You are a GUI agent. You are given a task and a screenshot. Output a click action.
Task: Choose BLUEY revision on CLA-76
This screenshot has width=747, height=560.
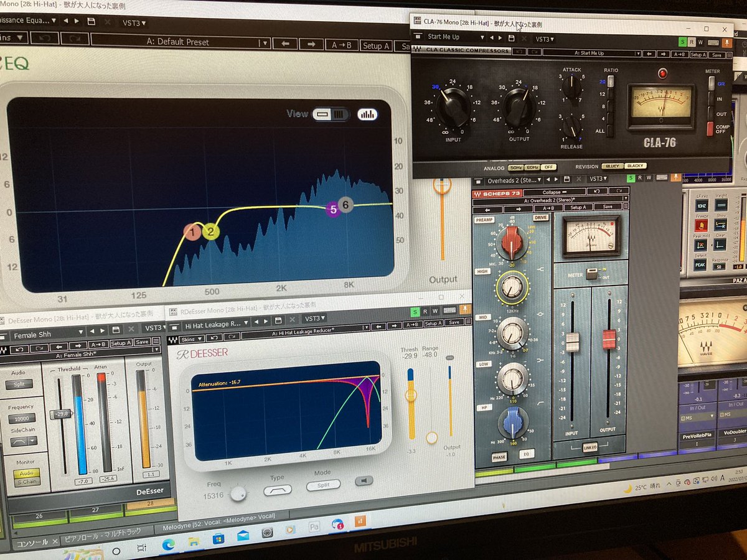613,166
